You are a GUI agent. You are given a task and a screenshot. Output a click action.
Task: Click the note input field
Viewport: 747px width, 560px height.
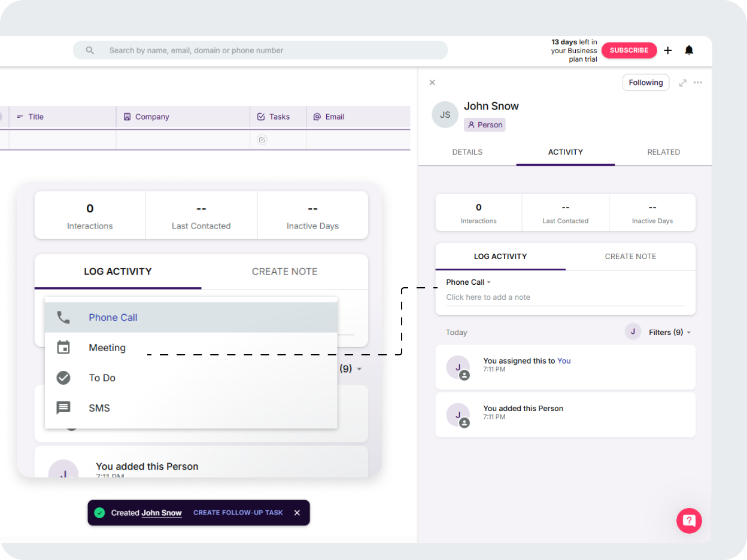[x=564, y=297]
